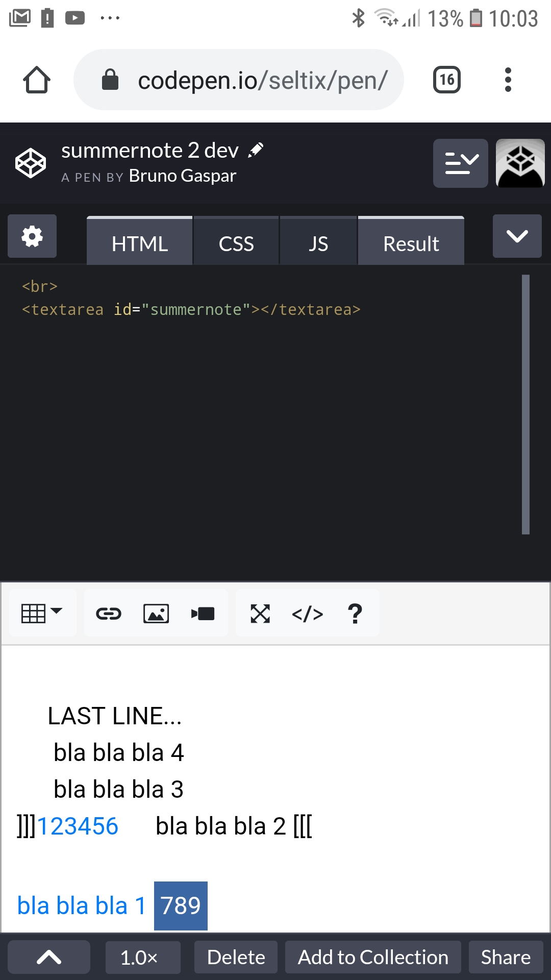
Task: Open the editor layout toggle button
Action: click(460, 163)
